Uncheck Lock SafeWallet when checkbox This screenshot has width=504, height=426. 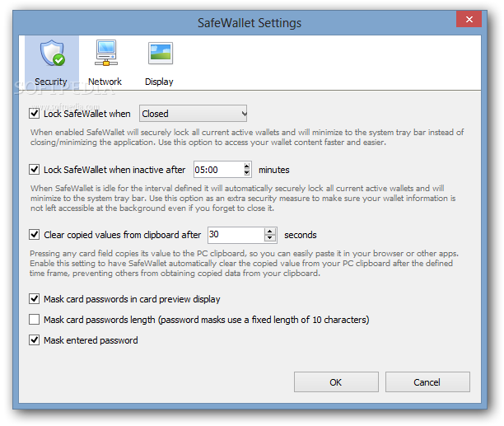(x=34, y=114)
